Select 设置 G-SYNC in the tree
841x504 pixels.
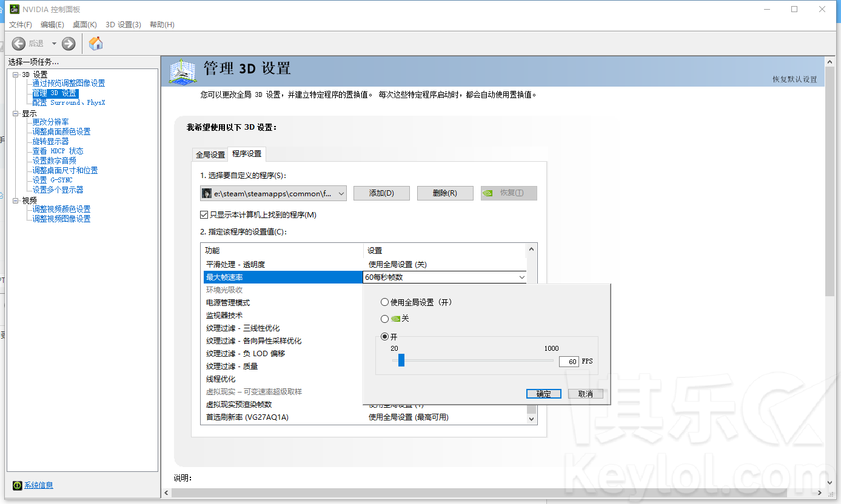point(52,180)
